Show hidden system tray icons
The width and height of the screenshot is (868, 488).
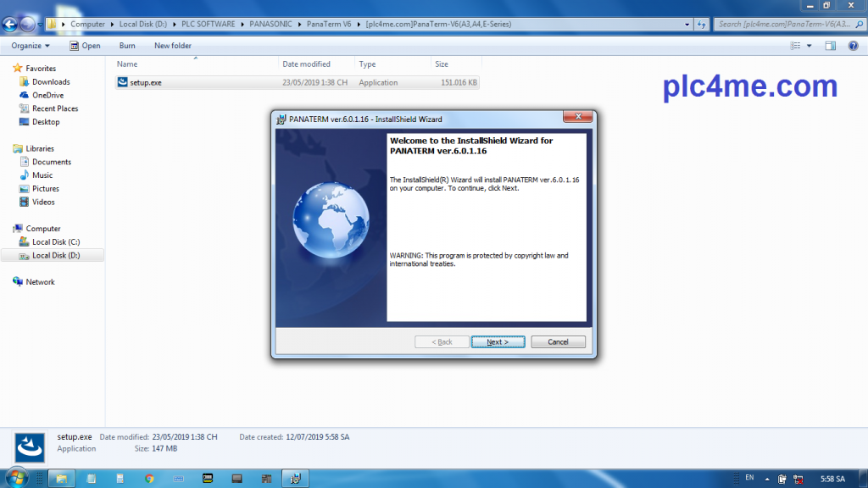pyautogui.click(x=767, y=479)
